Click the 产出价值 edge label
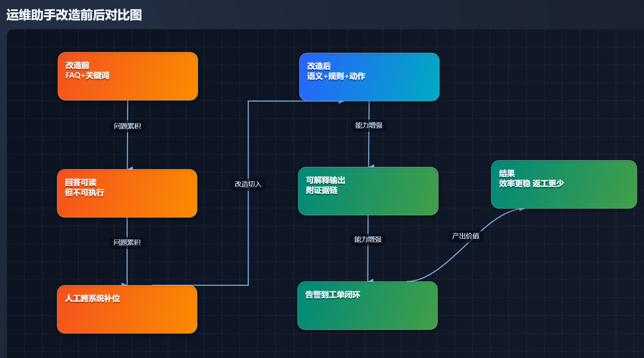The height and width of the screenshot is (358, 644). 466,236
